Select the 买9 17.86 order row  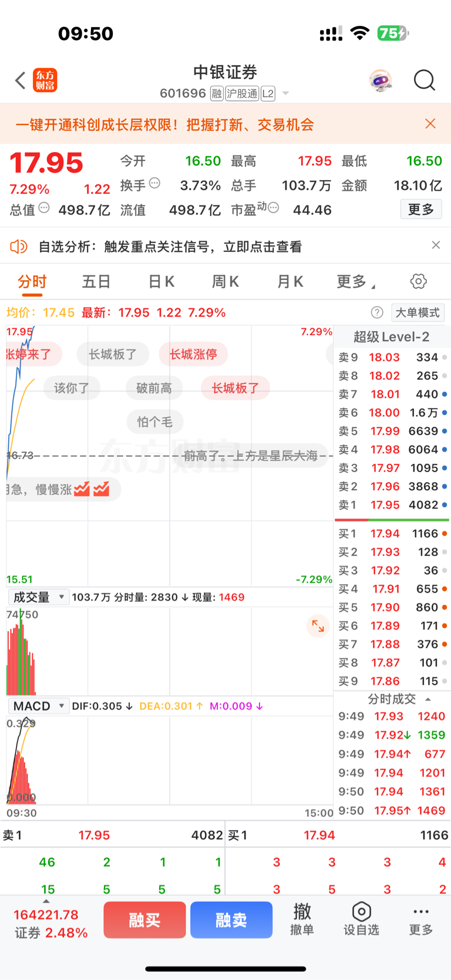[392, 681]
